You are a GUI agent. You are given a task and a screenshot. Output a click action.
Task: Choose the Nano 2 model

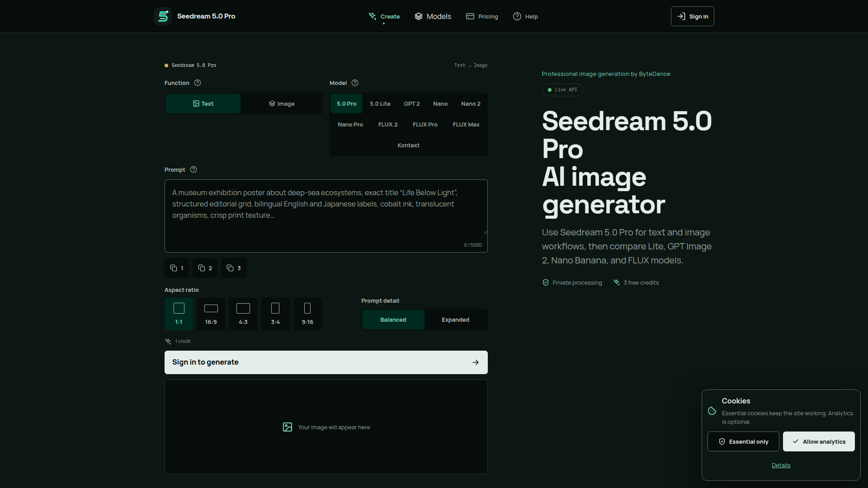point(471,103)
